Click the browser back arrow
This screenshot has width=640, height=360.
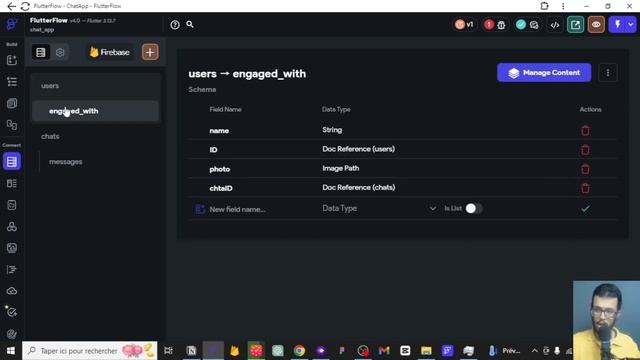click(x=11, y=6)
